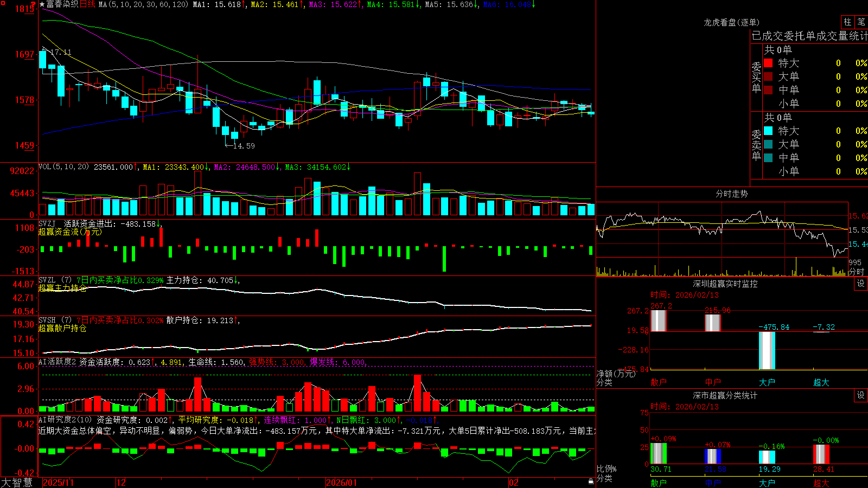Click the 大智慧 logo label
Screen dimensions: 868x488
click(17, 483)
